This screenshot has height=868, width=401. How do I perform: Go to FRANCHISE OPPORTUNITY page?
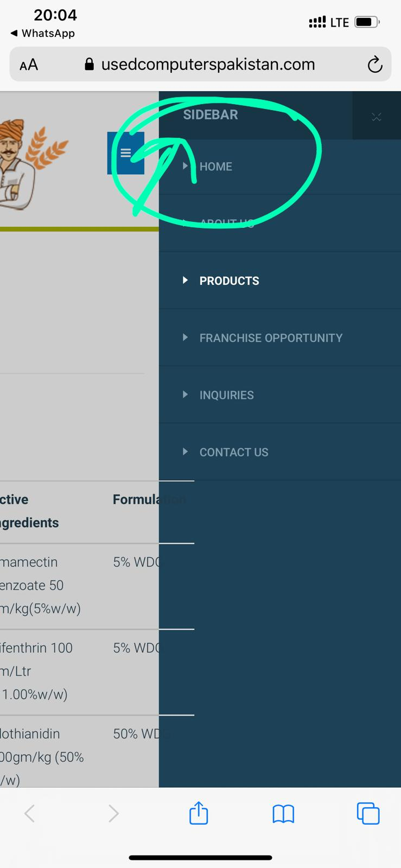(x=271, y=338)
